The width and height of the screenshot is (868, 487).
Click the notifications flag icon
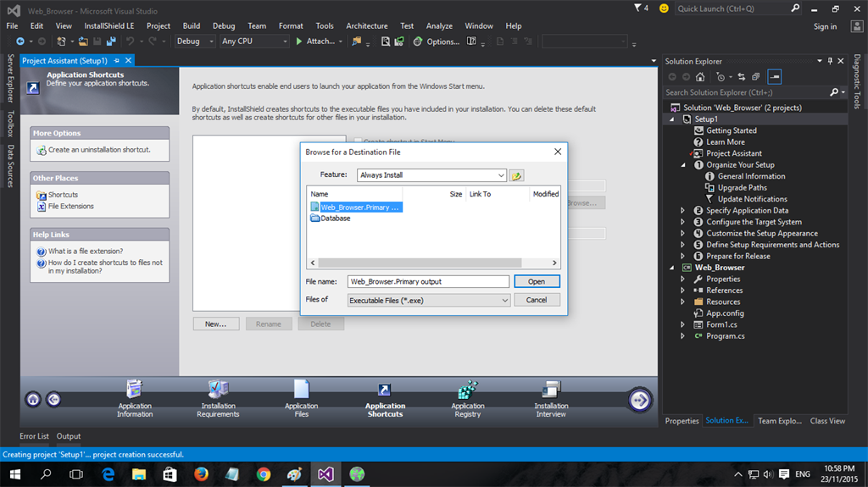click(637, 8)
